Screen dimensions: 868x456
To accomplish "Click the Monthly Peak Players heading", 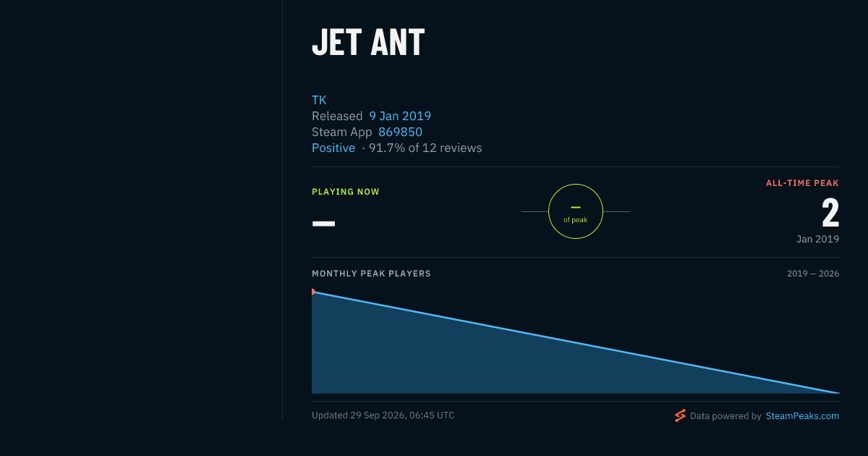I will 371,274.
